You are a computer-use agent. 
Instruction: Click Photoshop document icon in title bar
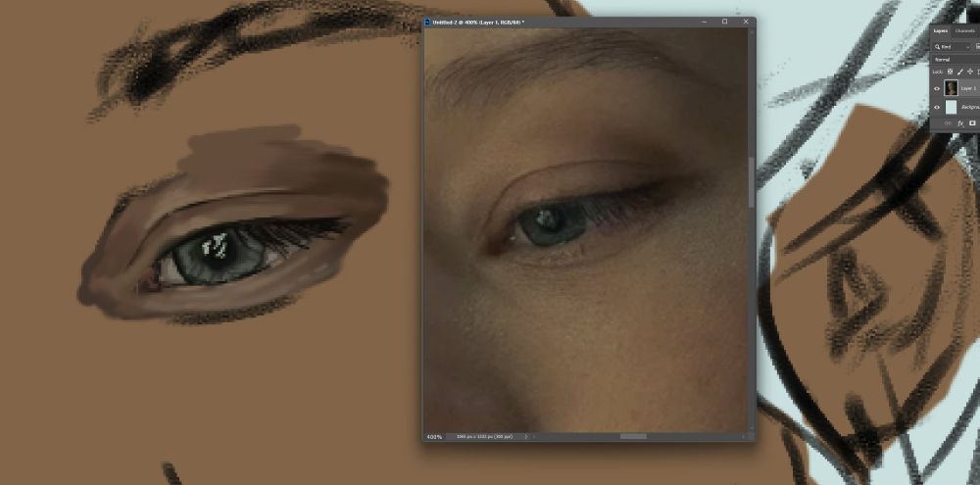point(427,22)
